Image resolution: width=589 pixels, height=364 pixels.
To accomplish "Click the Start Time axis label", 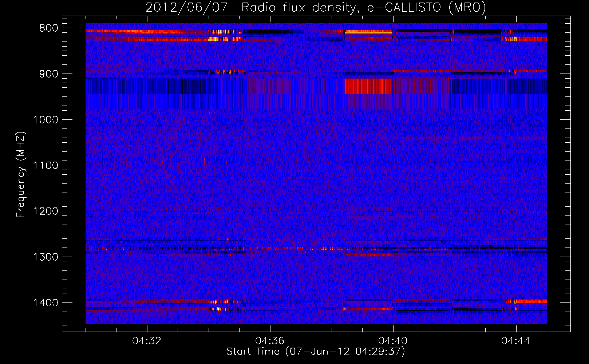I will (316, 352).
